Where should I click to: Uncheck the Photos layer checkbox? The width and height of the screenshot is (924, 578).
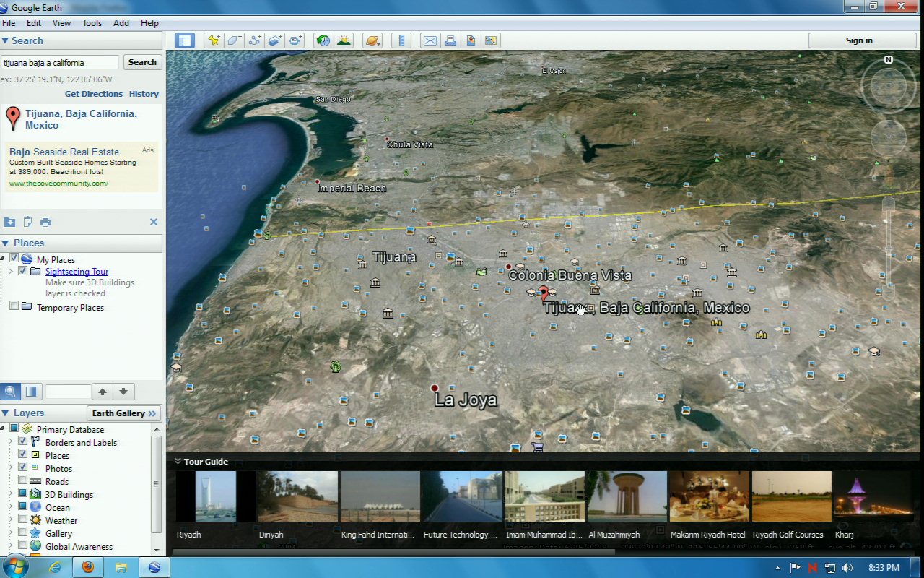(23, 468)
